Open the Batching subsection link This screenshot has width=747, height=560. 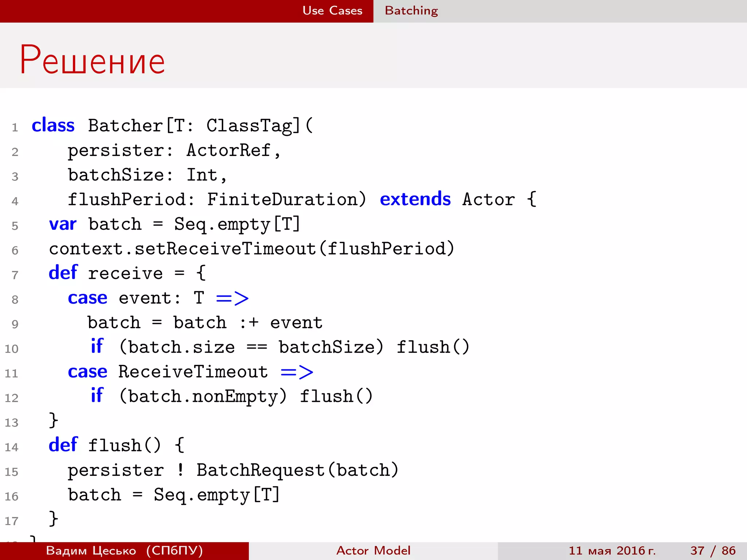coord(411,11)
